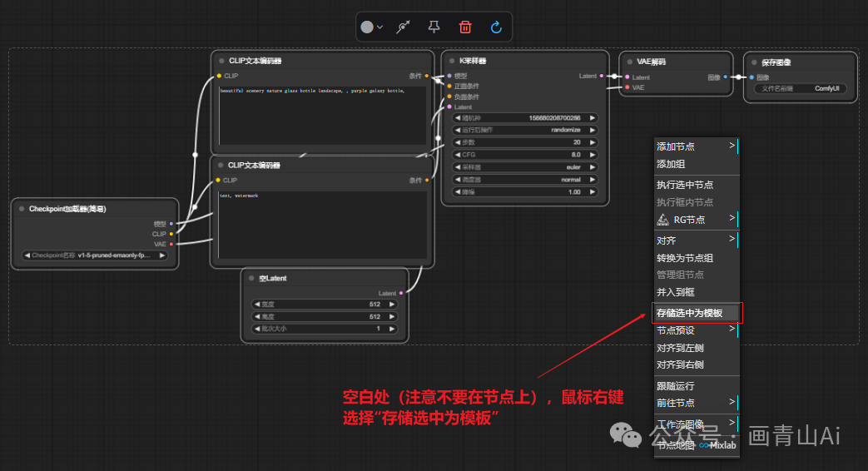Open the 采样器 euler dropdown
The width and height of the screenshot is (868, 471).
click(525, 167)
